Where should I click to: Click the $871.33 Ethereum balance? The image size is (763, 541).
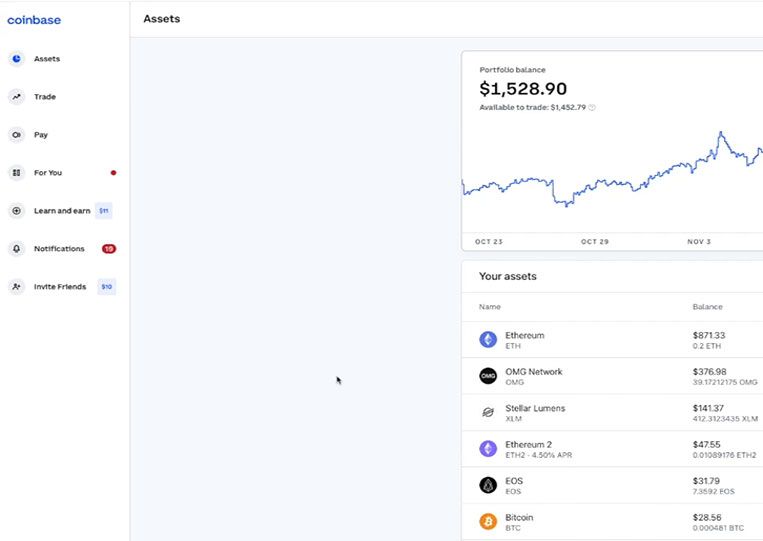click(709, 335)
